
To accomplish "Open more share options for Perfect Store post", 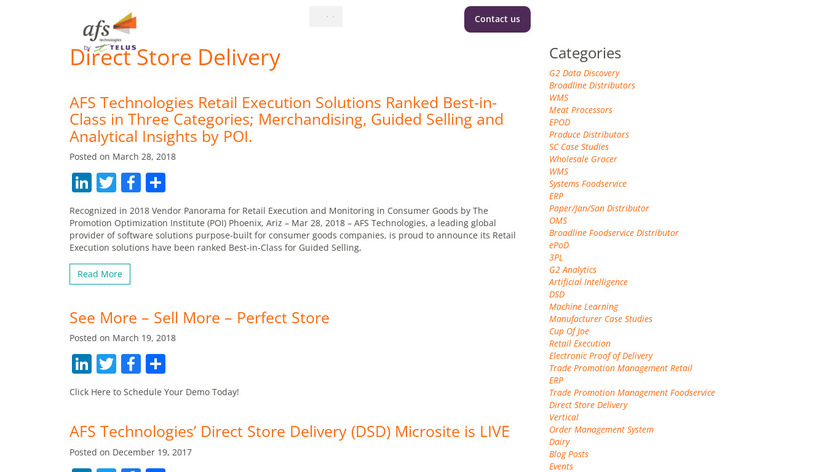I will 155,364.
